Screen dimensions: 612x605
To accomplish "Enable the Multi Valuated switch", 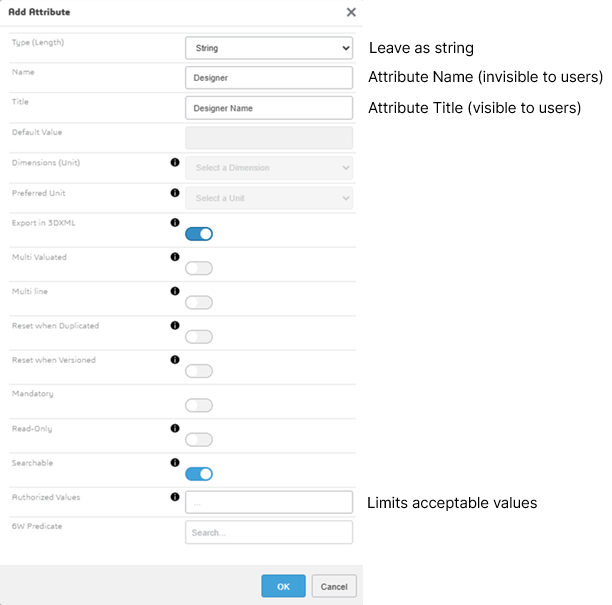I will [x=199, y=268].
